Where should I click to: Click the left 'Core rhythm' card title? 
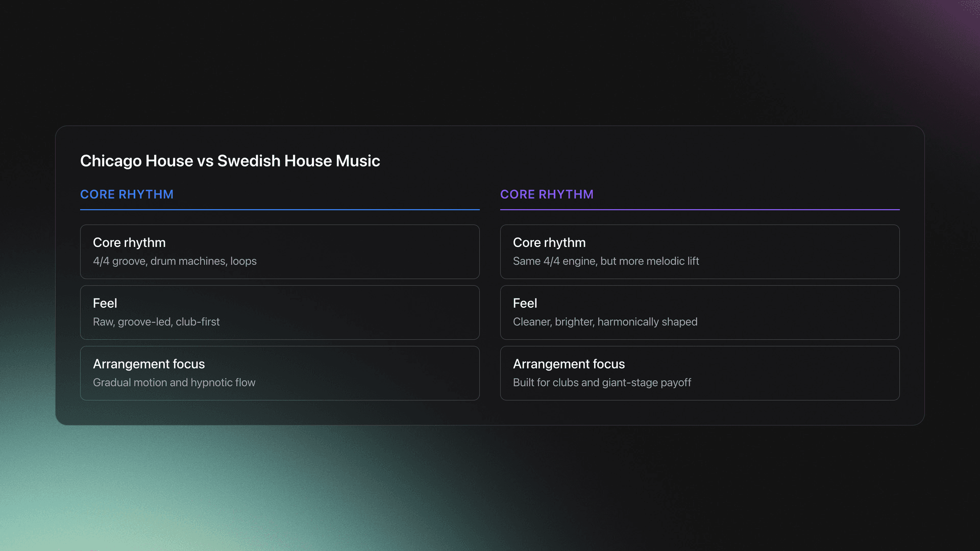point(129,243)
